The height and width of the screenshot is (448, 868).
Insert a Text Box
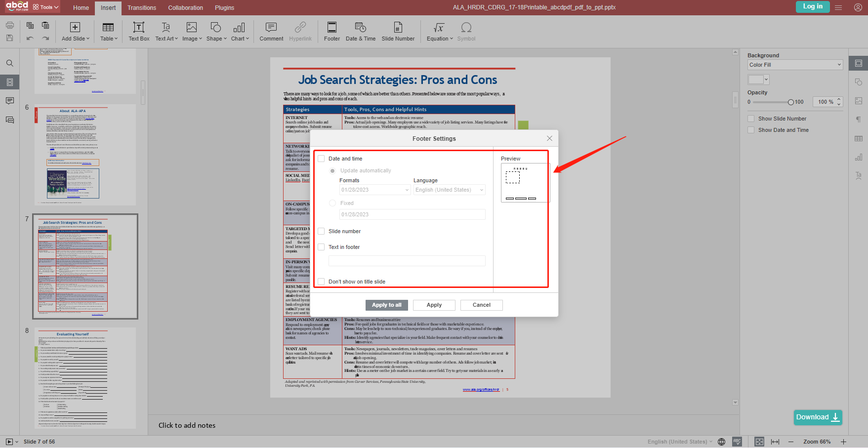click(x=139, y=32)
